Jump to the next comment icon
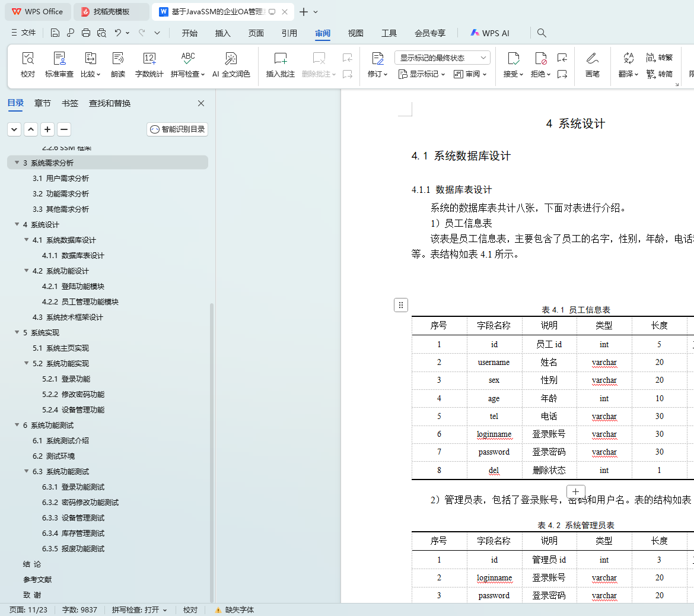Screen dimensions: 694x616 click(348, 74)
